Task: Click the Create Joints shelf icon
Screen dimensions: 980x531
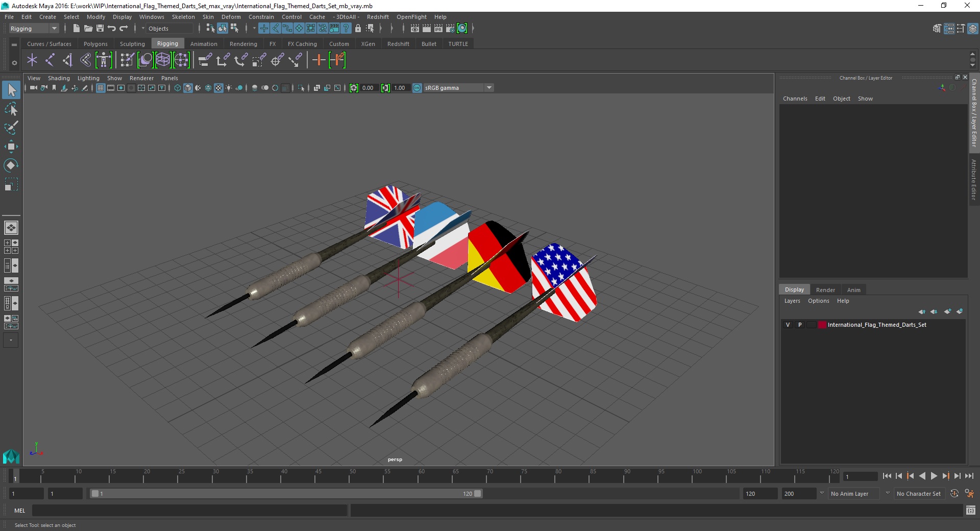Action: (50, 60)
